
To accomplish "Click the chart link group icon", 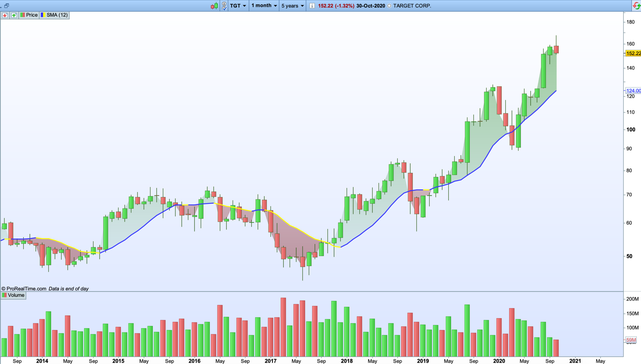I will pyautogui.click(x=224, y=6).
